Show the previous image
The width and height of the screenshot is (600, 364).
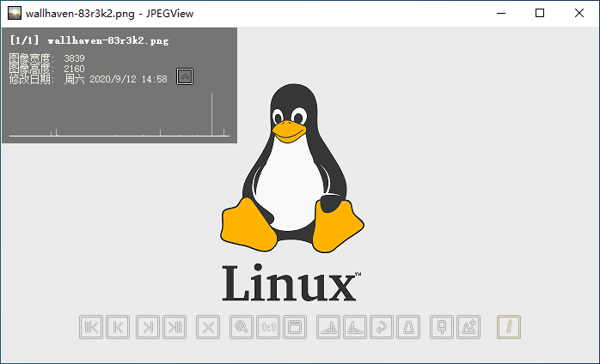[118, 327]
